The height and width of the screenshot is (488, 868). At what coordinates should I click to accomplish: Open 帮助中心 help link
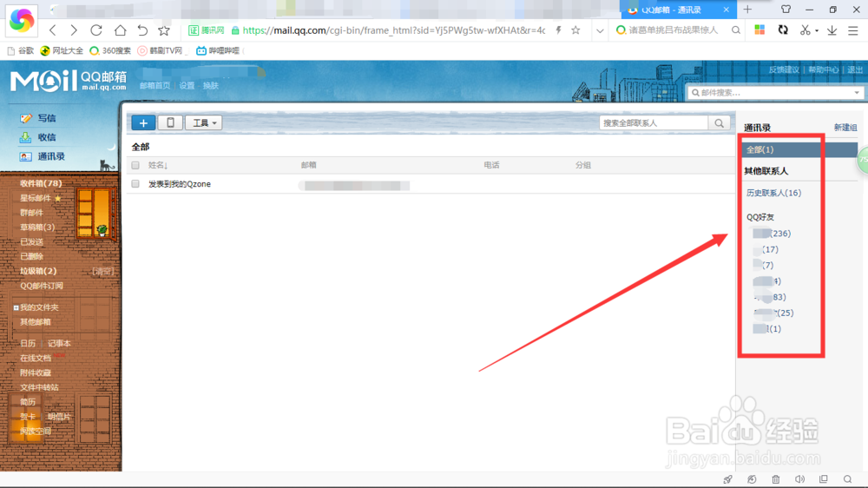click(823, 69)
